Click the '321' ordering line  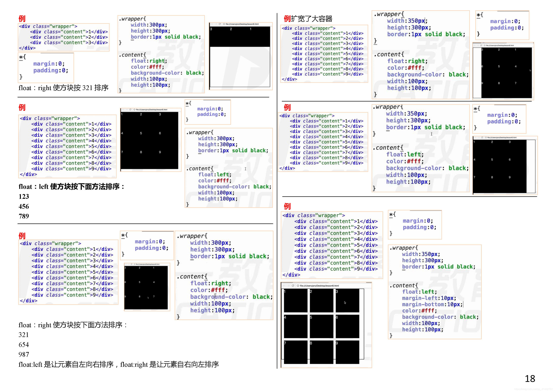pos(24,335)
